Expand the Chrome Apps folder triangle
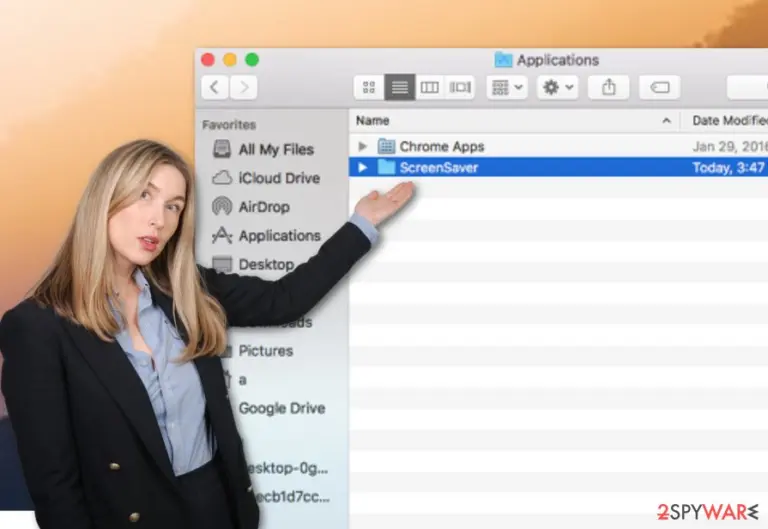This screenshot has width=768, height=529. coord(362,146)
